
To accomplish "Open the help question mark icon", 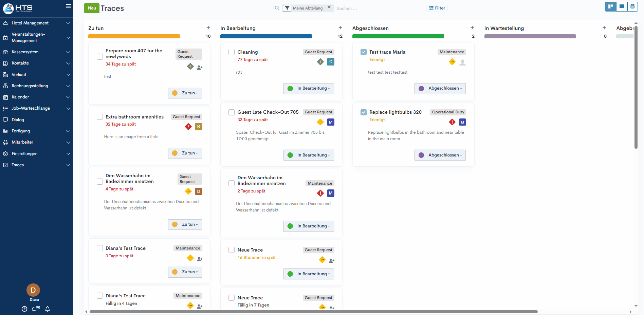I will coord(24,309).
